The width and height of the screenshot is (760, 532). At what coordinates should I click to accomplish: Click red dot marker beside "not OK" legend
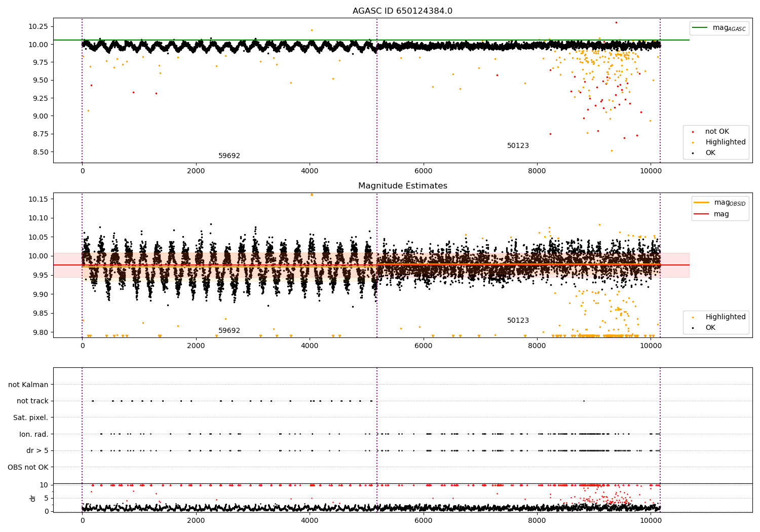click(693, 132)
